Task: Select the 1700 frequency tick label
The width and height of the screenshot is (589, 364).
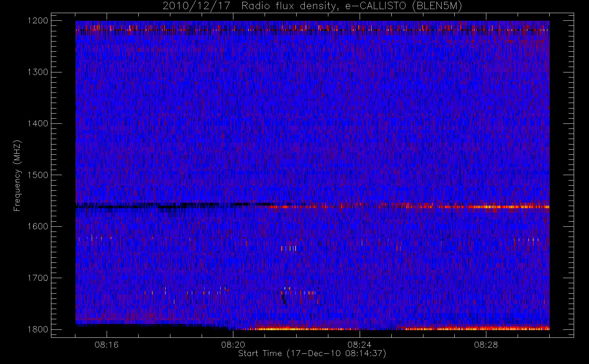Action: 38,278
